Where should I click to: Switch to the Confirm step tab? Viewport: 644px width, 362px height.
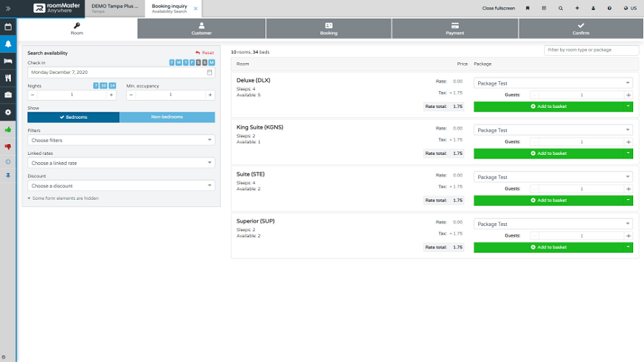coord(581,29)
